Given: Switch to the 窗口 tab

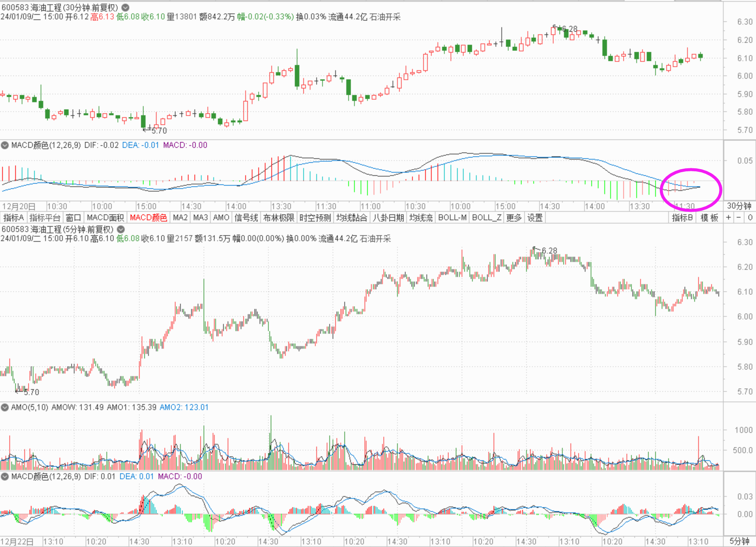Looking at the screenshot, I should coord(73,218).
